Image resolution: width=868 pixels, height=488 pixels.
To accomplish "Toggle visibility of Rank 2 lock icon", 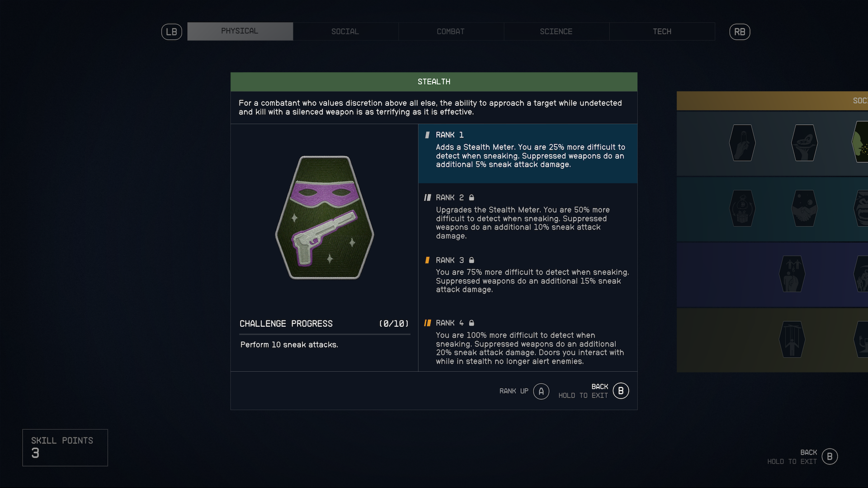I will click(471, 197).
